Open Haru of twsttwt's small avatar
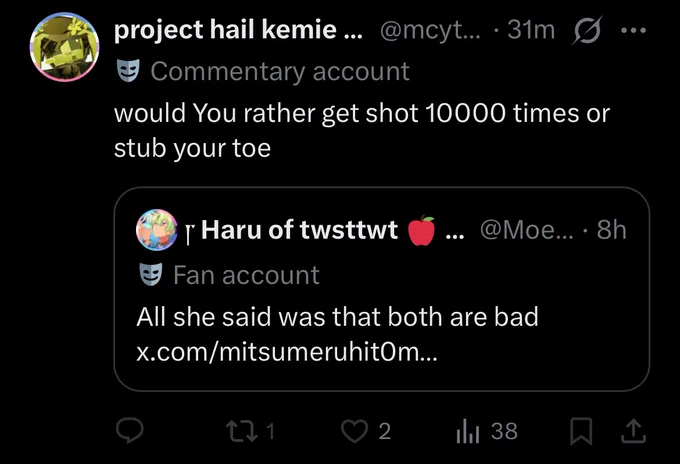 pos(157,230)
